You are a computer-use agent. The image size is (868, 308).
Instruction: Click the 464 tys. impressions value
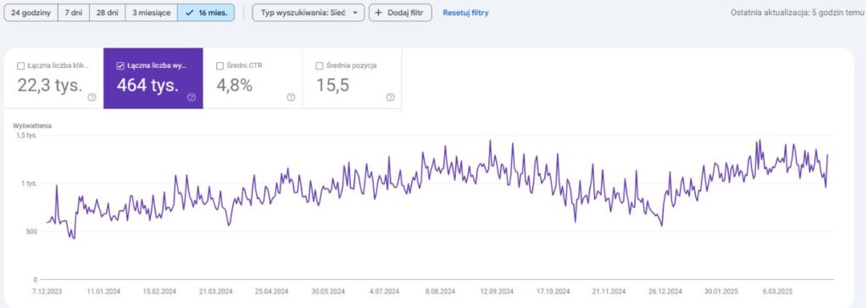[147, 86]
